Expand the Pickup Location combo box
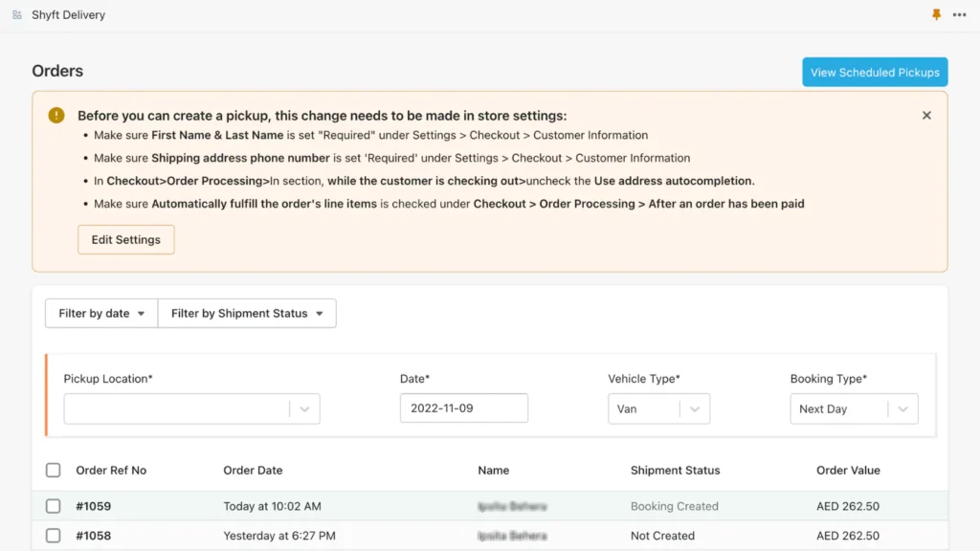The image size is (980, 551). (x=191, y=408)
